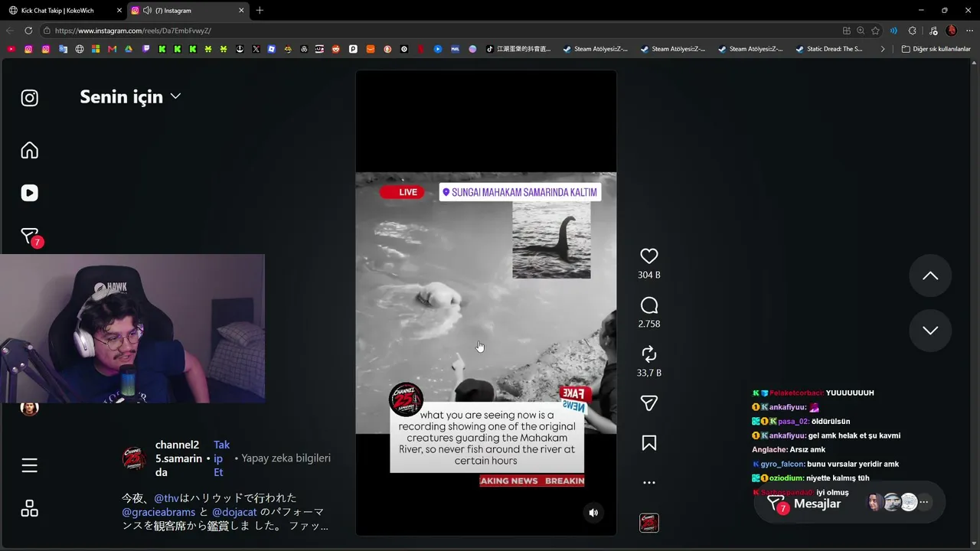
Task: Bookmark this page with the star icon
Action: 875,31
